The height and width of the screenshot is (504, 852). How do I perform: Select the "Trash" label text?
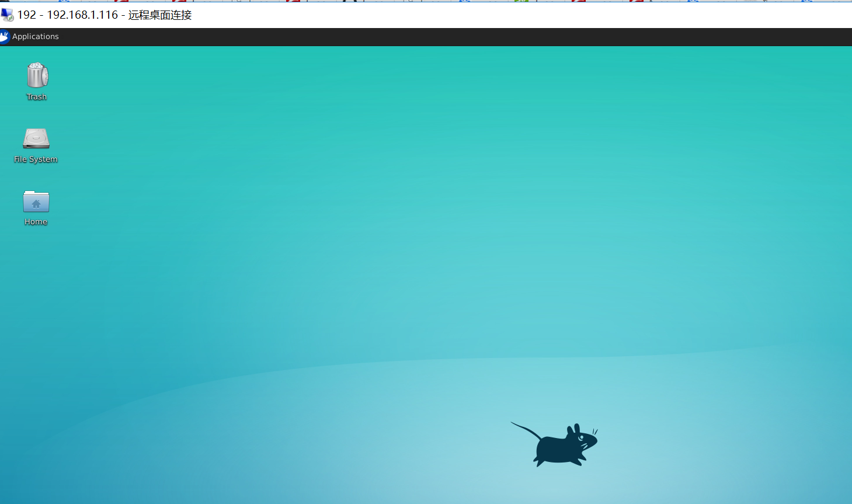point(36,96)
